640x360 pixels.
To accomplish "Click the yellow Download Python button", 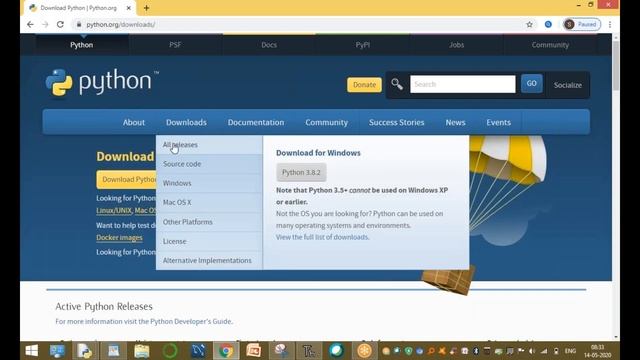I will tap(127, 180).
